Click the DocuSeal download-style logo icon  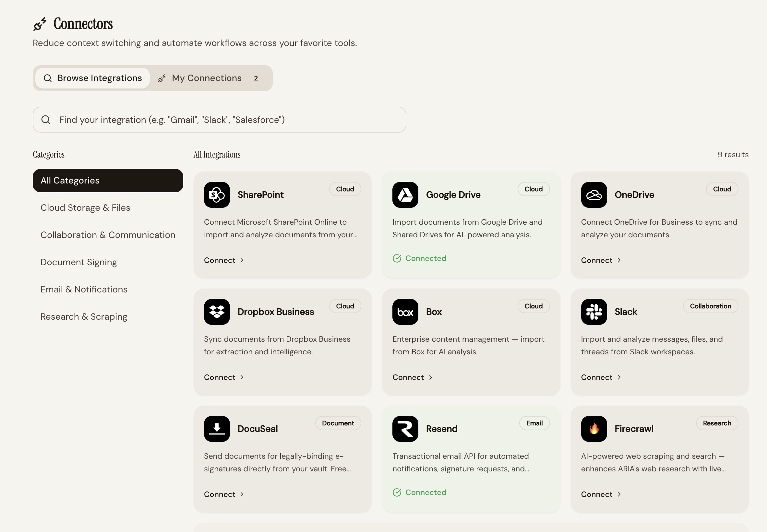point(217,429)
